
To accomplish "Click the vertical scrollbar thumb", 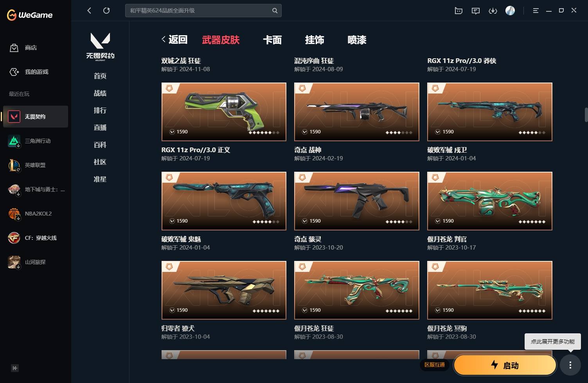I will (x=586, y=115).
